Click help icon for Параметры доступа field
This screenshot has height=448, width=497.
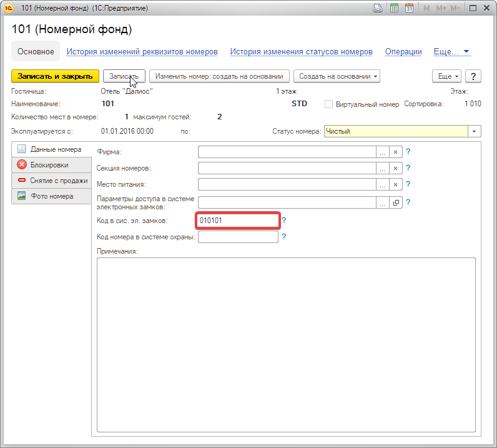point(408,202)
